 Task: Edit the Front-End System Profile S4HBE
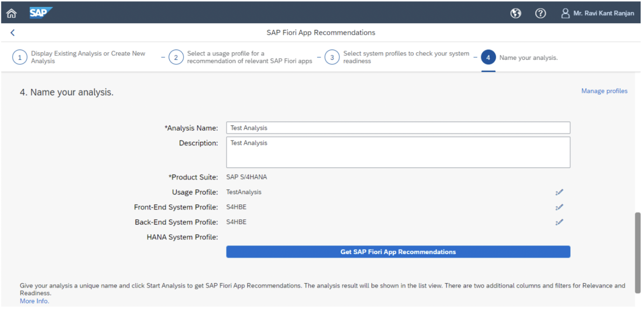pyautogui.click(x=559, y=207)
